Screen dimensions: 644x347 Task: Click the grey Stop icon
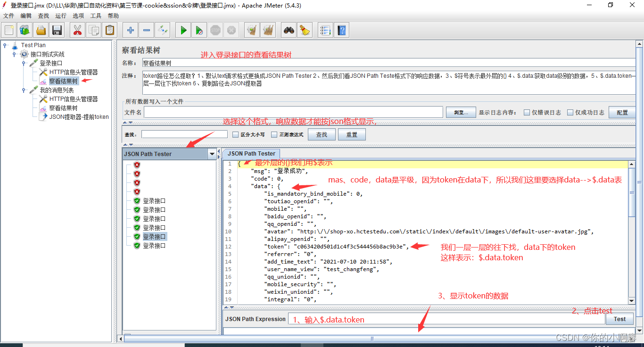tap(215, 30)
